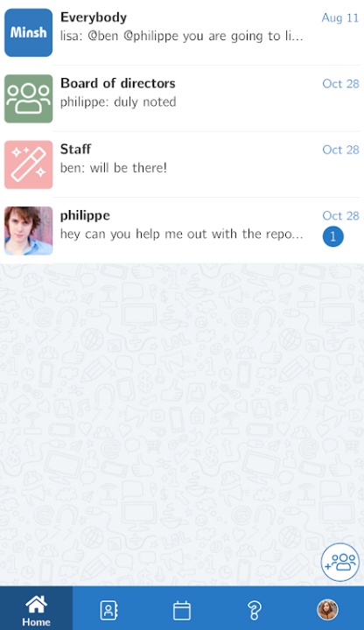Open the Staff conversation title

click(75, 149)
